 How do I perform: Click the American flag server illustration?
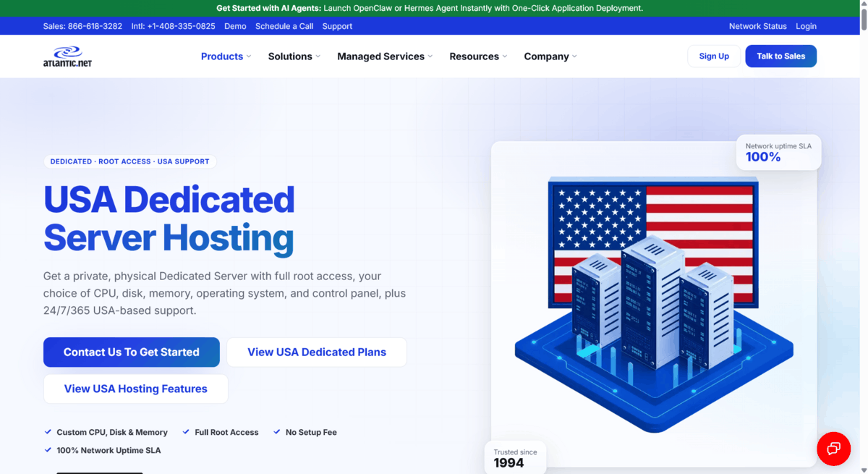[x=654, y=304]
